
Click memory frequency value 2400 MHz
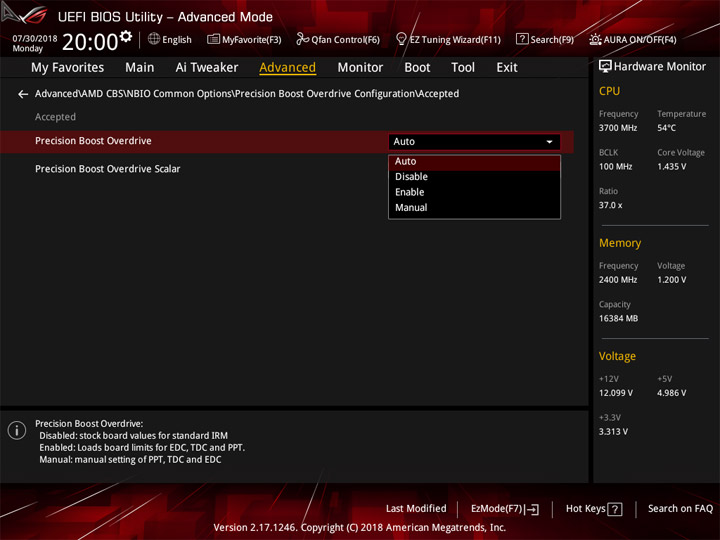pyautogui.click(x=618, y=280)
